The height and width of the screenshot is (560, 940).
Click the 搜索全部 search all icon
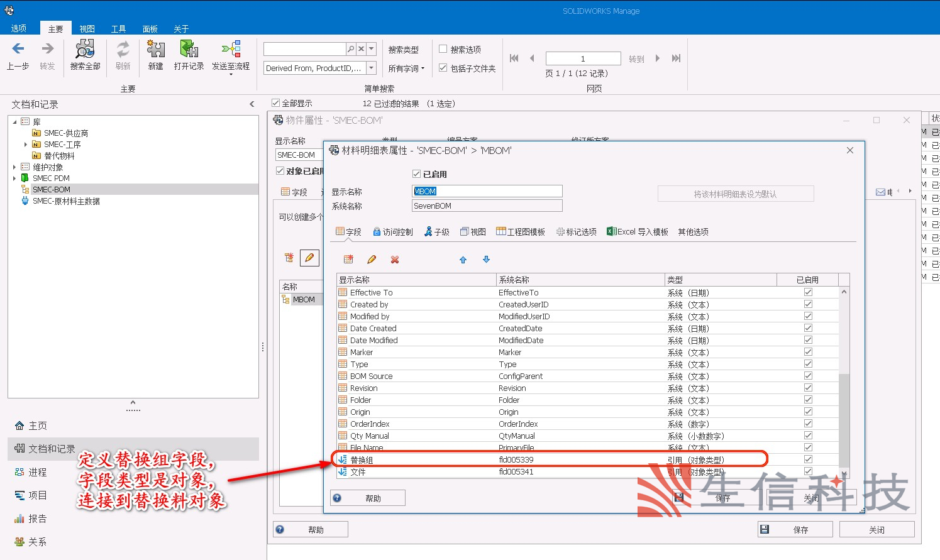point(85,49)
